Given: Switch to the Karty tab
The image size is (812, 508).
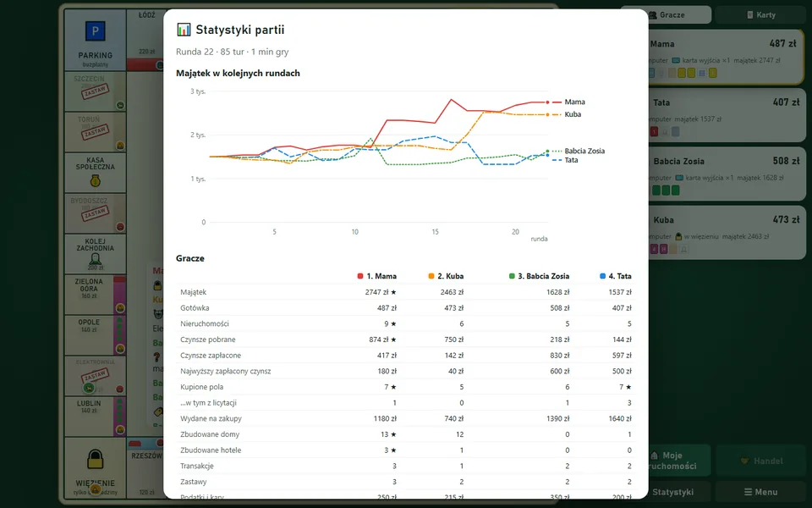Looking at the screenshot, I should [x=760, y=15].
